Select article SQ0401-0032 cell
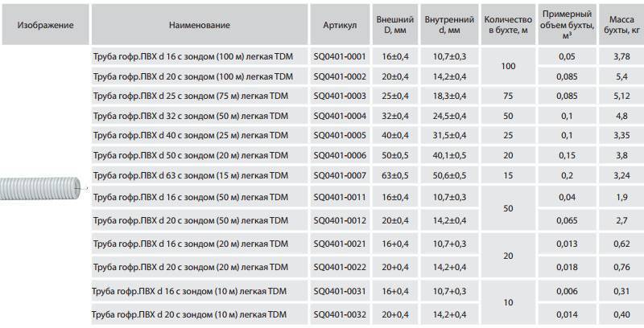The width and height of the screenshot is (644, 328). tap(340, 314)
